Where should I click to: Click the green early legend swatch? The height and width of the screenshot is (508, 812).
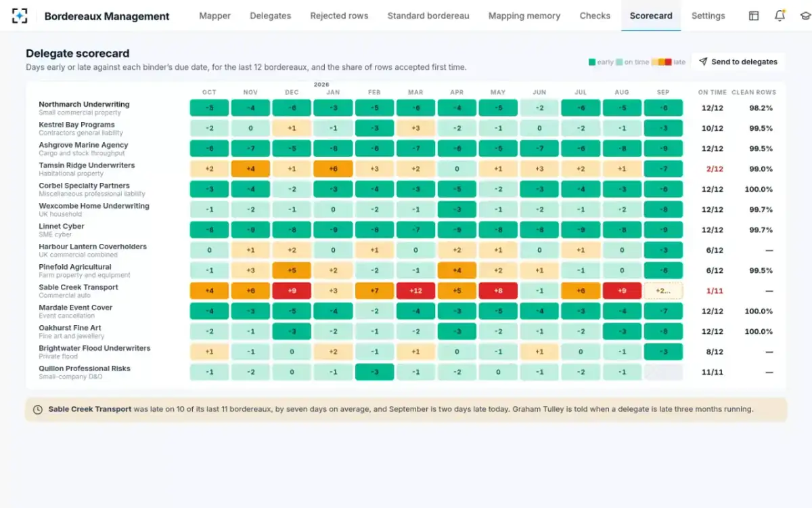(592, 62)
